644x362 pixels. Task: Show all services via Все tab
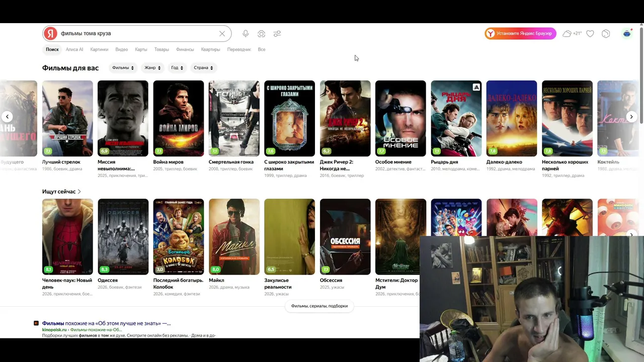262,49
